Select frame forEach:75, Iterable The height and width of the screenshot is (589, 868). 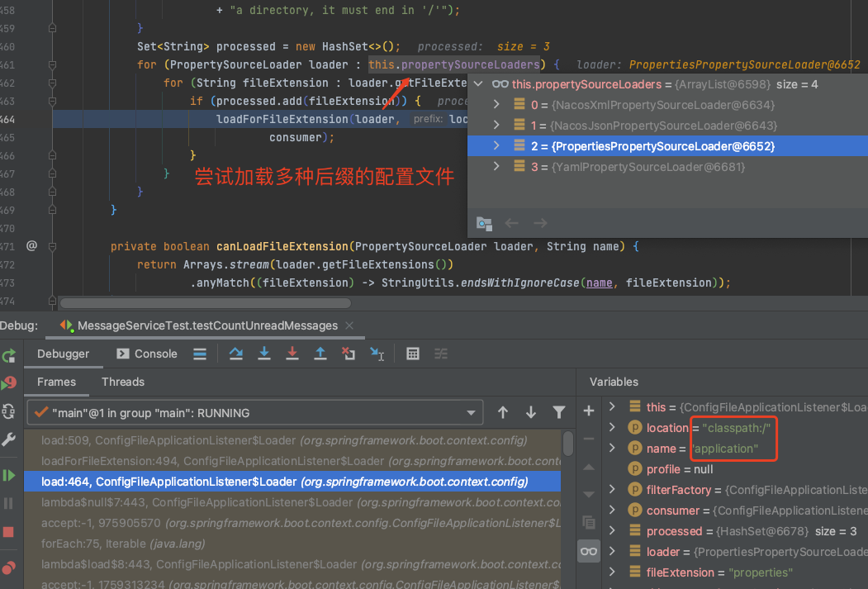coord(292,544)
